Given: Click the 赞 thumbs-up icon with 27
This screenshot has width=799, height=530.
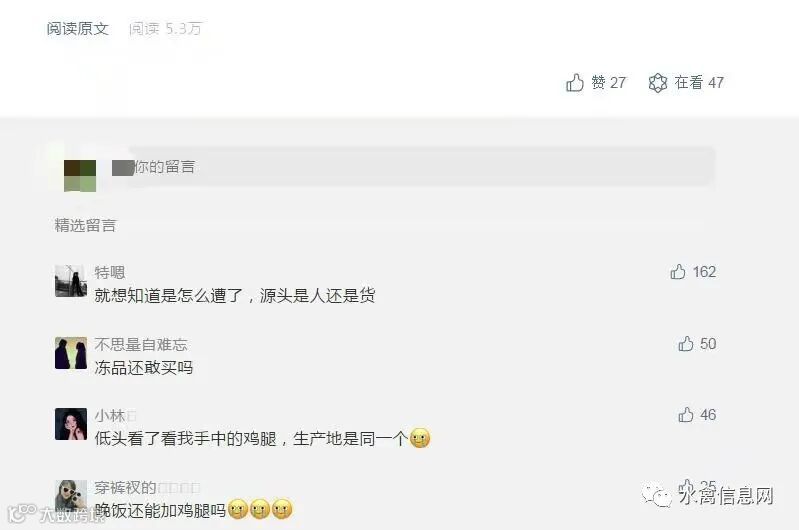Looking at the screenshot, I should pyautogui.click(x=575, y=83).
